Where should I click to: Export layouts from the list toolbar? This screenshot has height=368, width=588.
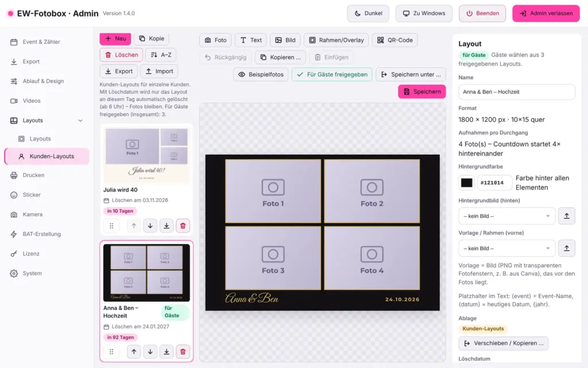(118, 71)
